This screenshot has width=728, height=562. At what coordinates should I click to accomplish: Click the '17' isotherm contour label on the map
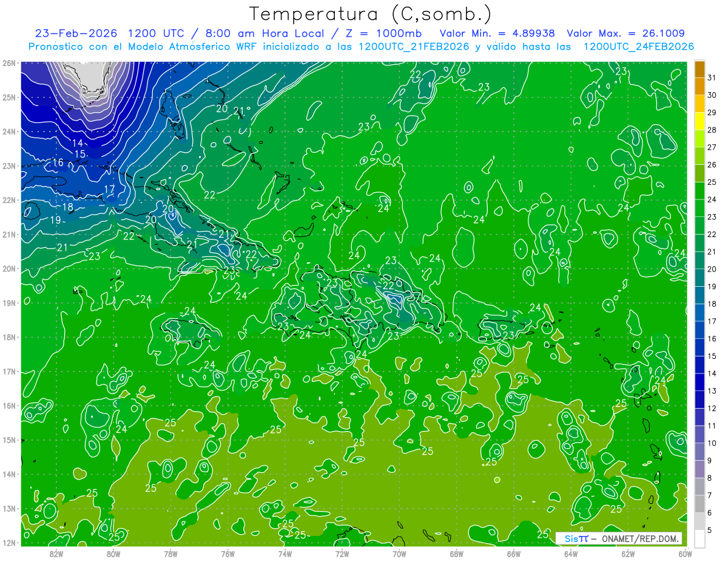(109, 189)
